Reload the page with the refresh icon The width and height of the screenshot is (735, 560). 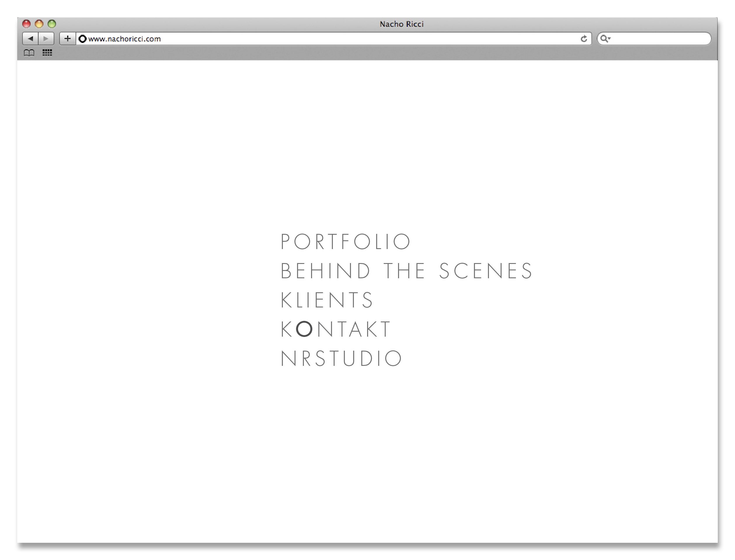tap(584, 39)
